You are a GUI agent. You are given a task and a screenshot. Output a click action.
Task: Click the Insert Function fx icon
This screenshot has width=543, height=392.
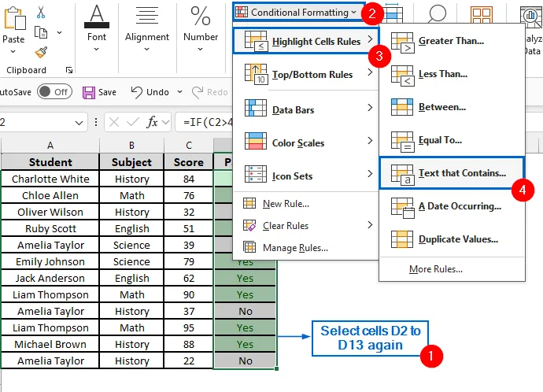click(152, 122)
